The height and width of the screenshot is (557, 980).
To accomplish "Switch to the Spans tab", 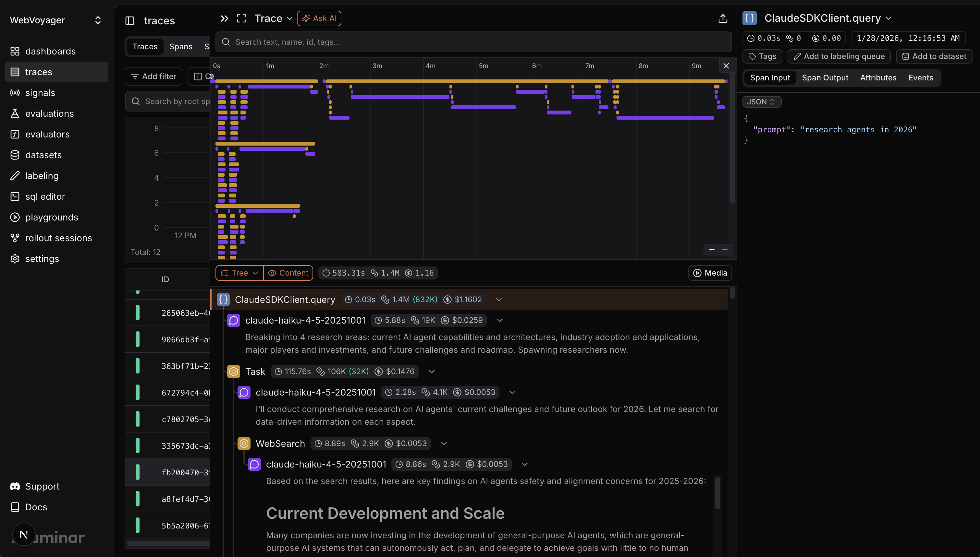I will [x=181, y=46].
